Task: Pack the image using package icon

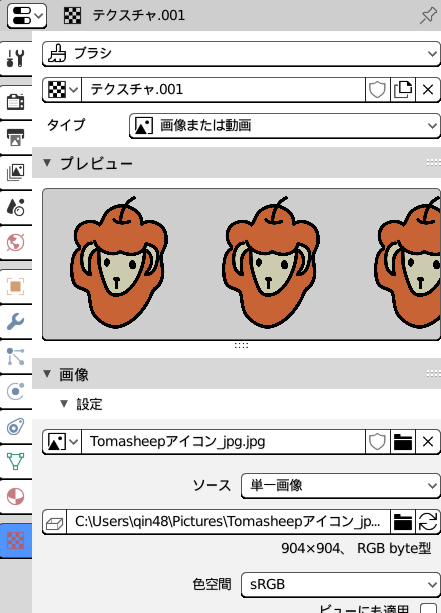Action: [x=54, y=522]
